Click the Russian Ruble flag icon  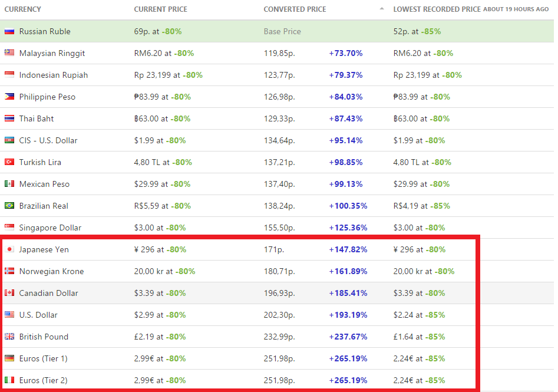pos(9,31)
